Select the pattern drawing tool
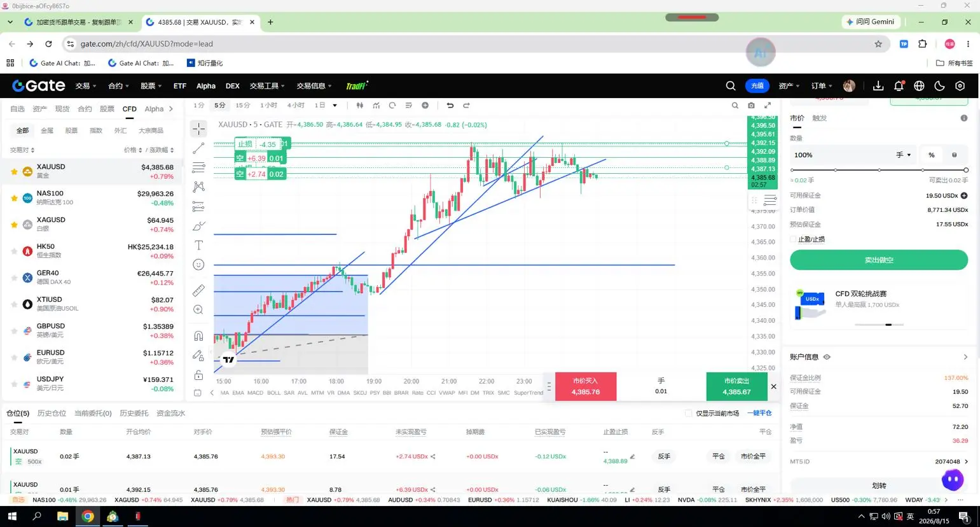The image size is (980, 527). pyautogui.click(x=198, y=186)
